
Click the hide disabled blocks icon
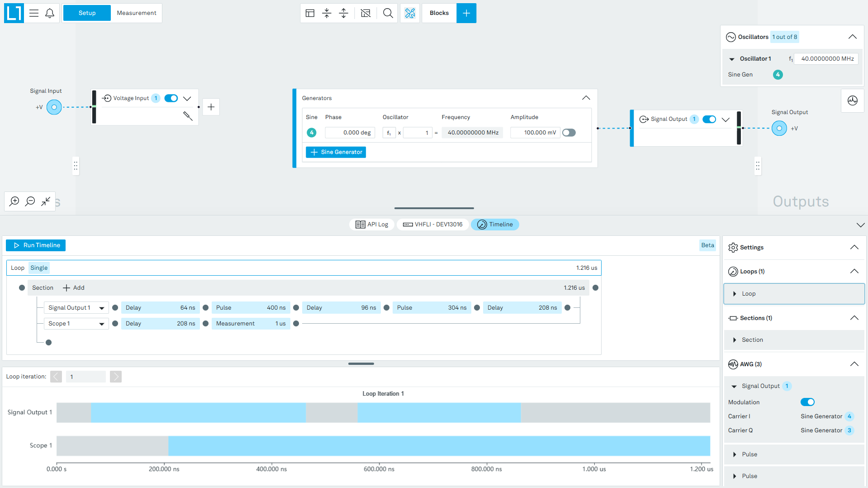[365, 13]
